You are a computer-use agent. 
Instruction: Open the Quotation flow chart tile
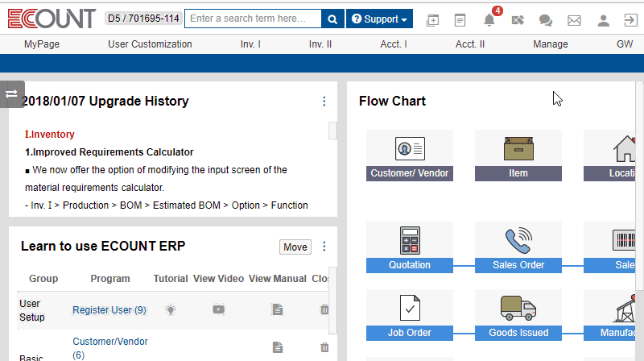(x=410, y=247)
